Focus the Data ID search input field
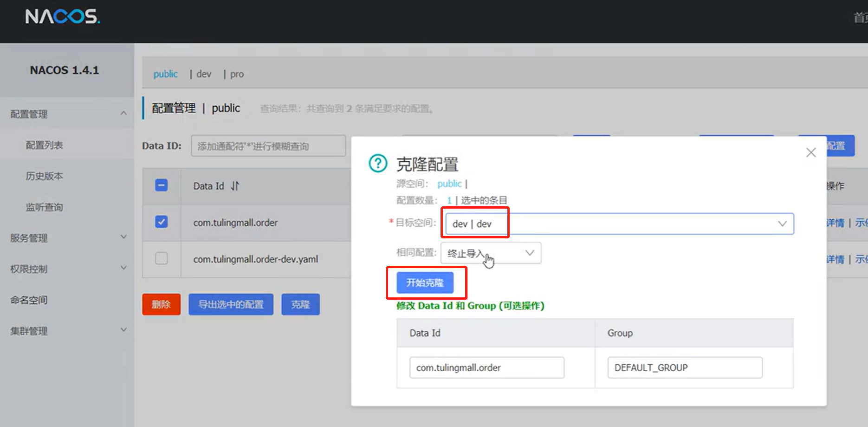868x427 pixels. click(x=268, y=146)
